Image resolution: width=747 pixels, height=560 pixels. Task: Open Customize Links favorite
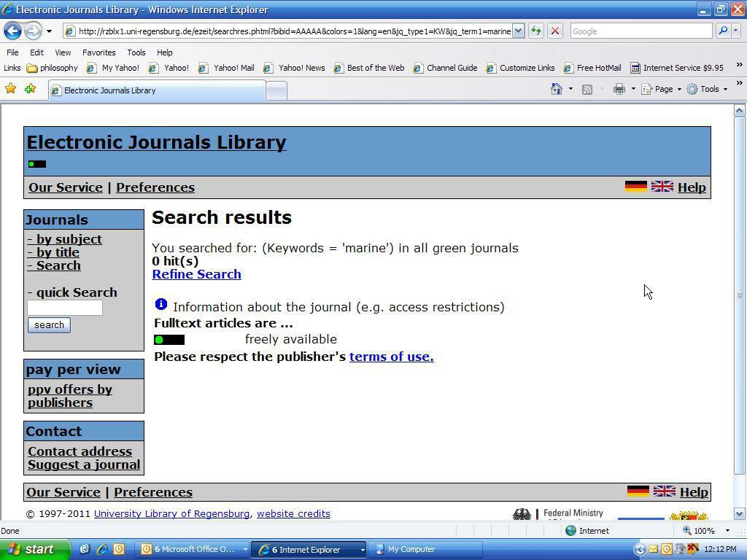point(521,68)
